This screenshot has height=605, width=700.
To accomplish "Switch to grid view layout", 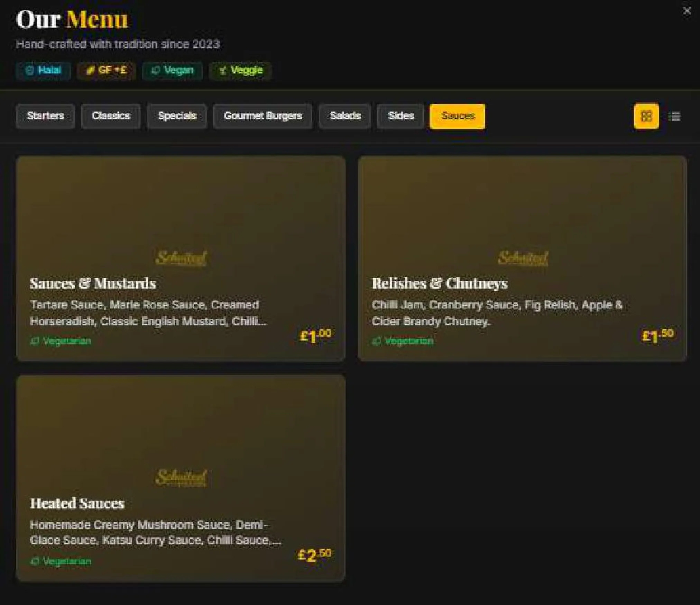I will pos(646,116).
